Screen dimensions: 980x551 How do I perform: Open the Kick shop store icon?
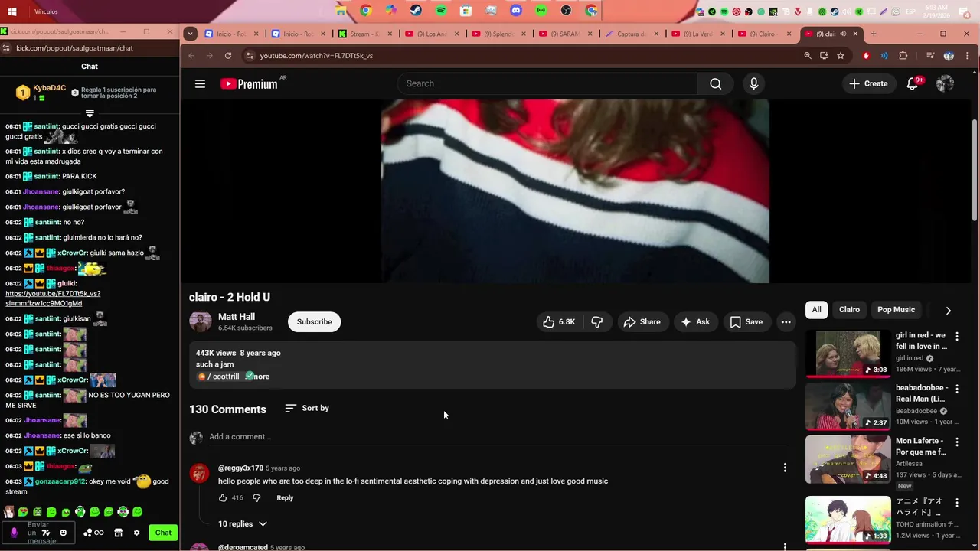point(118,533)
